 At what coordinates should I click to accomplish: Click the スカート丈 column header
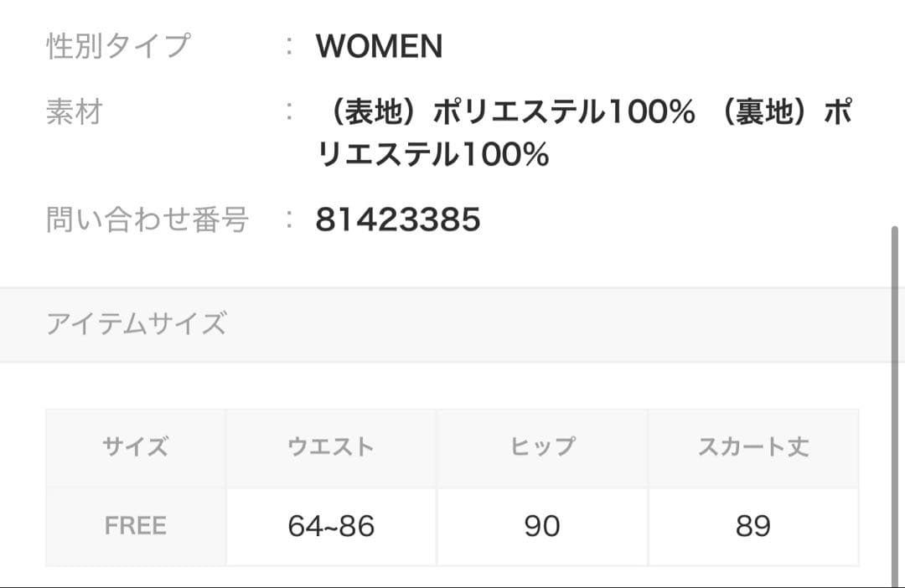coord(753,447)
